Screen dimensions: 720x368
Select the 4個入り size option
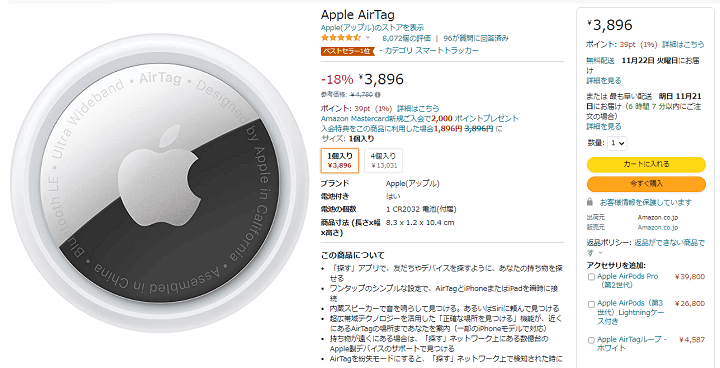tap(383, 161)
